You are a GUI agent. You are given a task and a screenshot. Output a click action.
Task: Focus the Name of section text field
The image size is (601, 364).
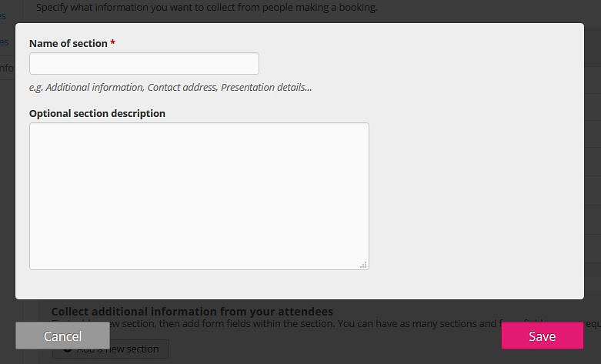[x=144, y=64]
